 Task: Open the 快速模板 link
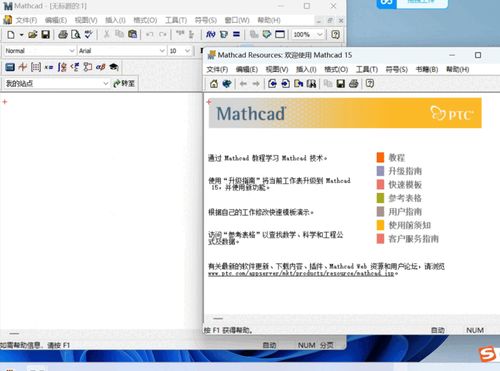tap(405, 185)
